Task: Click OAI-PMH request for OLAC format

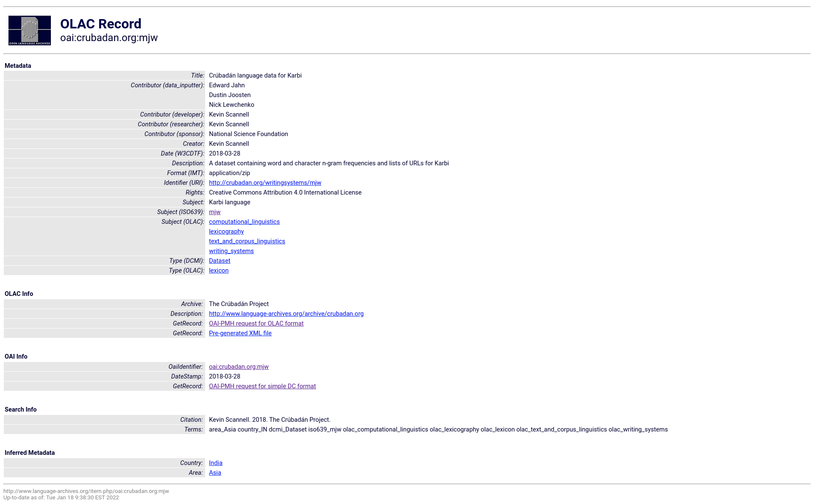Action: (x=256, y=323)
